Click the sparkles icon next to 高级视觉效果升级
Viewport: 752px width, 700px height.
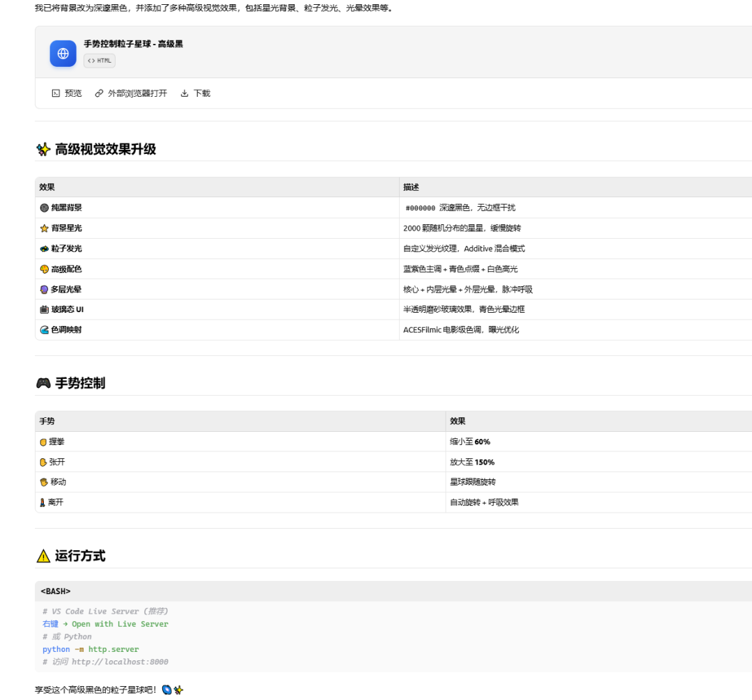click(42, 148)
